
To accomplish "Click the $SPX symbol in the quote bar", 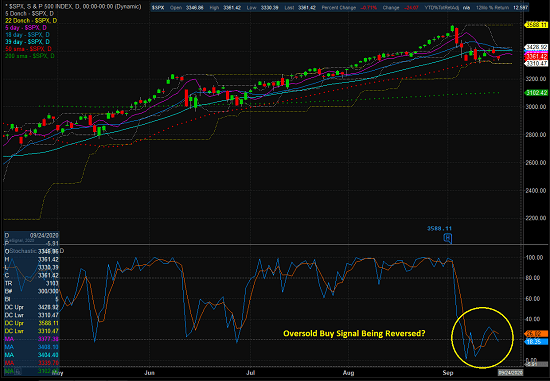I will [x=158, y=7].
